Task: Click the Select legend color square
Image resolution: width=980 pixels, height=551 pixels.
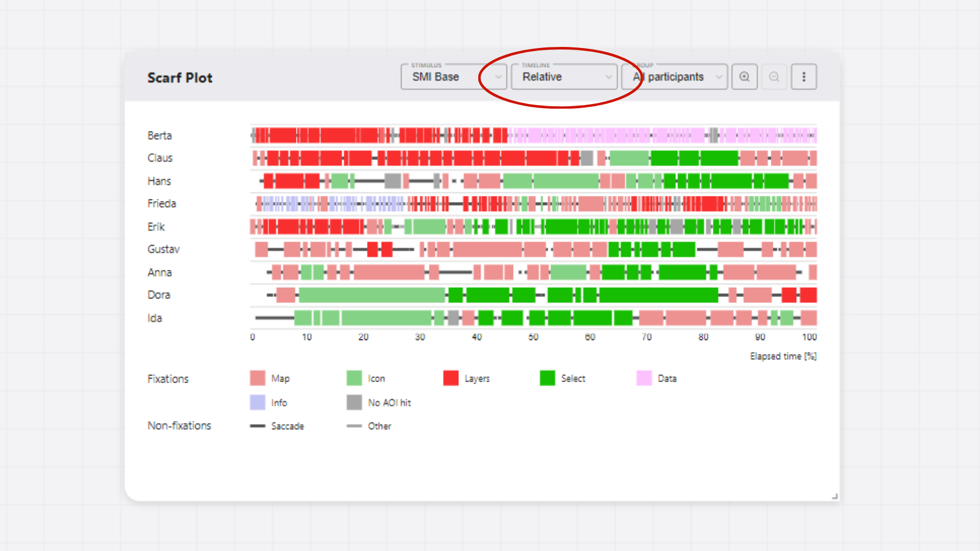Action: [x=548, y=378]
